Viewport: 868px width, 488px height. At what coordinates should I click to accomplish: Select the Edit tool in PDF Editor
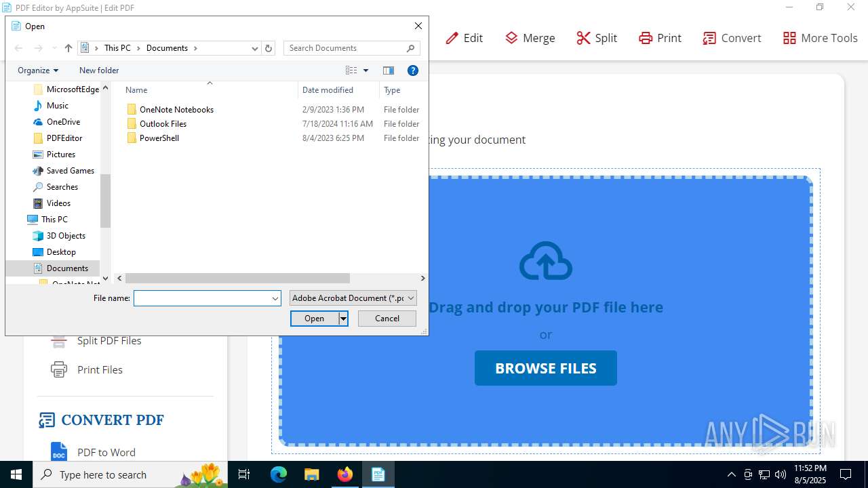tap(465, 38)
